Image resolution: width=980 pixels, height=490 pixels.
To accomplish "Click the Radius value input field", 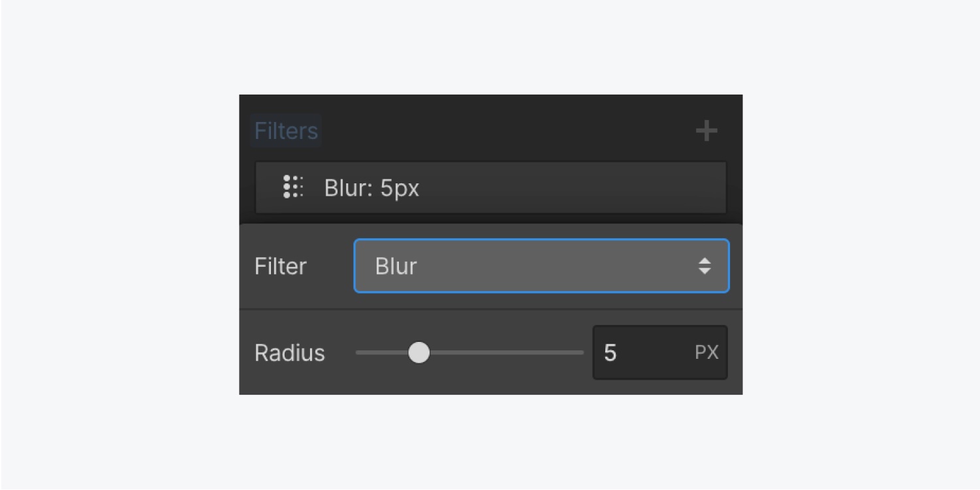I will (x=660, y=352).
